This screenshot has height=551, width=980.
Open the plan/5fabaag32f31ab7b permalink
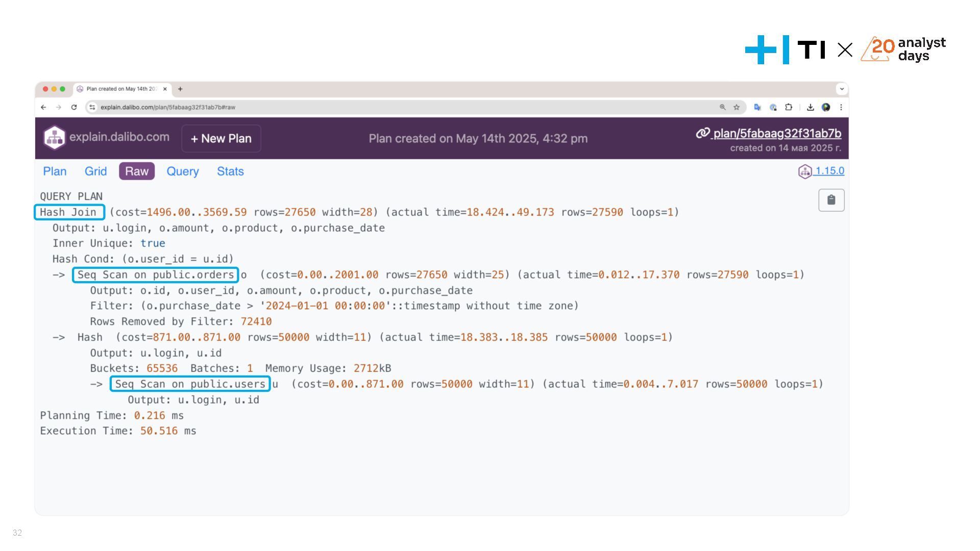click(777, 133)
